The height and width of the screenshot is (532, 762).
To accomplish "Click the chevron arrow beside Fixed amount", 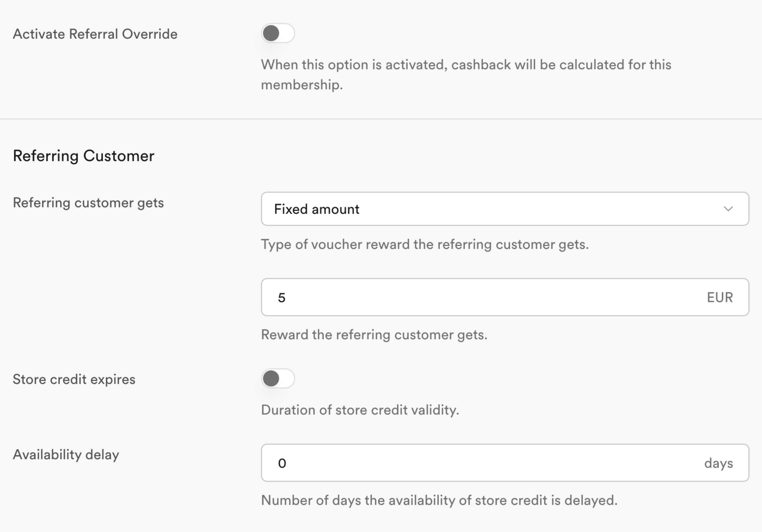I will pos(728,209).
